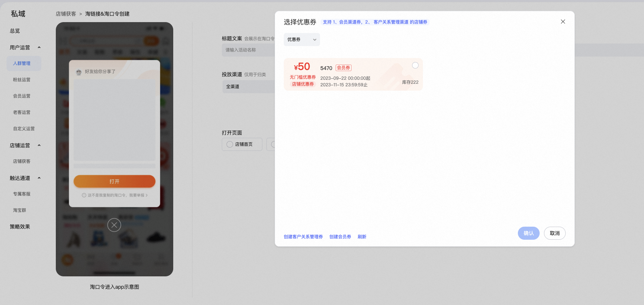The image size is (644, 305).
Task: Click the round X icon in phone preview
Action: (114, 225)
